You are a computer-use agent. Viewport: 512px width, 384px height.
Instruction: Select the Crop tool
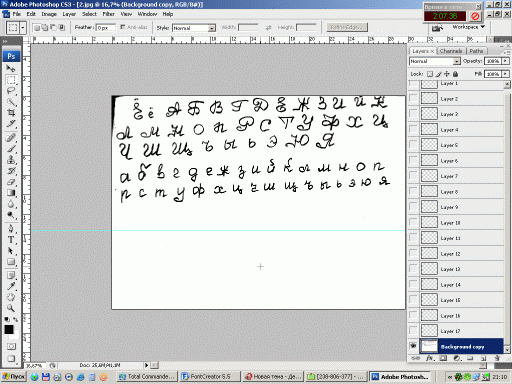point(11,113)
